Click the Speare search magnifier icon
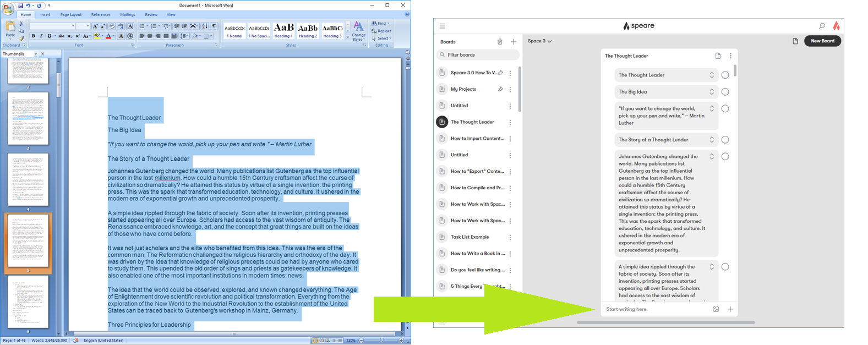This screenshot has height=345, width=868. coord(822,26)
